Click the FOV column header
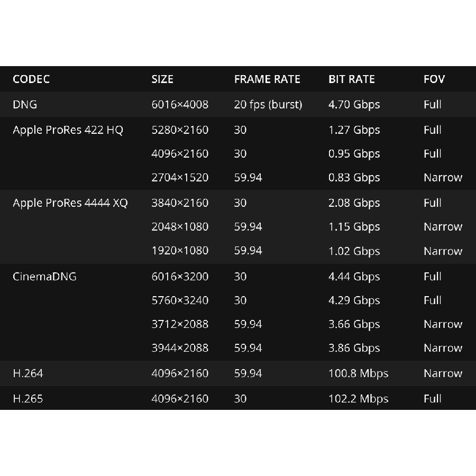 pos(434,79)
